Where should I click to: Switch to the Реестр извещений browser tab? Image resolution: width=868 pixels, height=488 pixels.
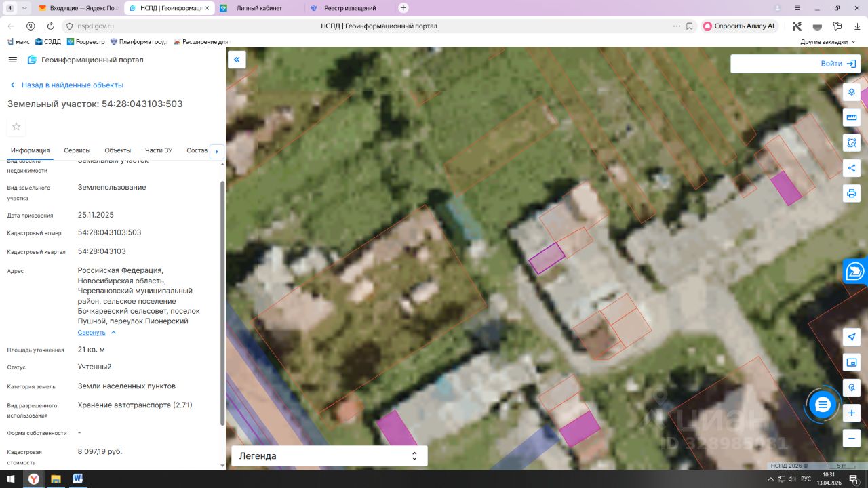(349, 8)
